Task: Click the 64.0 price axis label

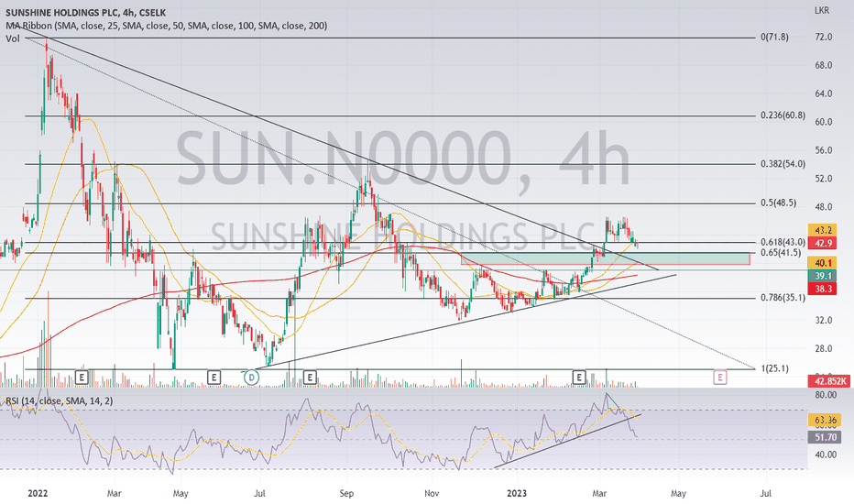Action: pos(824,93)
